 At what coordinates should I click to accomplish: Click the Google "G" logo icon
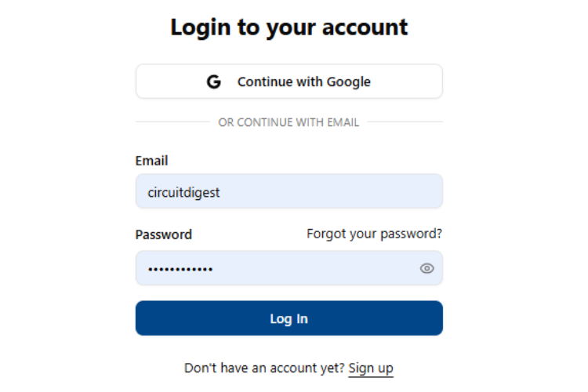click(x=214, y=82)
